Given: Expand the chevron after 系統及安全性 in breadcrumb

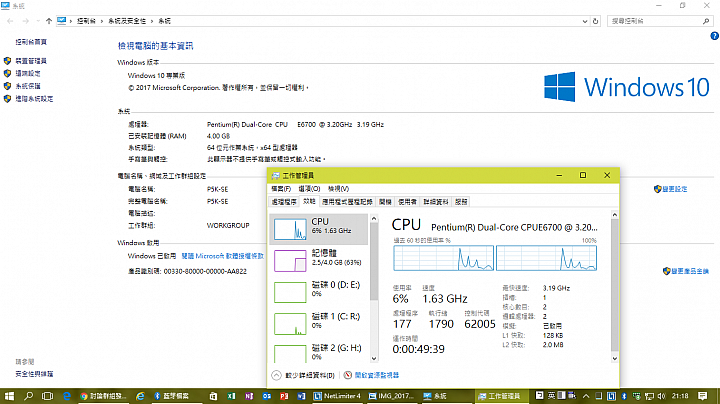Looking at the screenshot, I should pos(152,21).
